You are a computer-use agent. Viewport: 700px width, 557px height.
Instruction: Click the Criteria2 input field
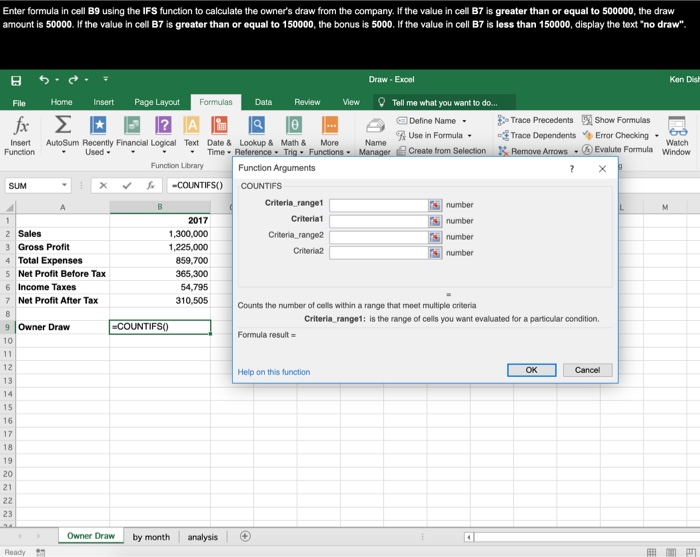tap(379, 253)
